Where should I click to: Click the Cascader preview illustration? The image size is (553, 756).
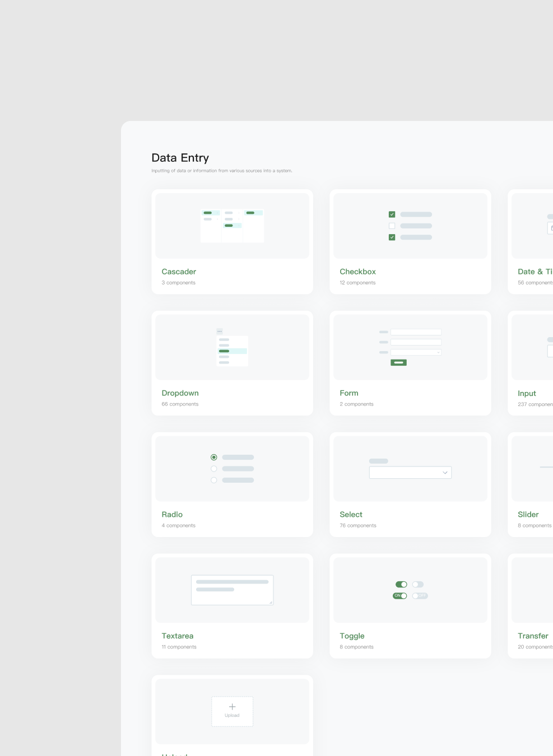pyautogui.click(x=232, y=226)
